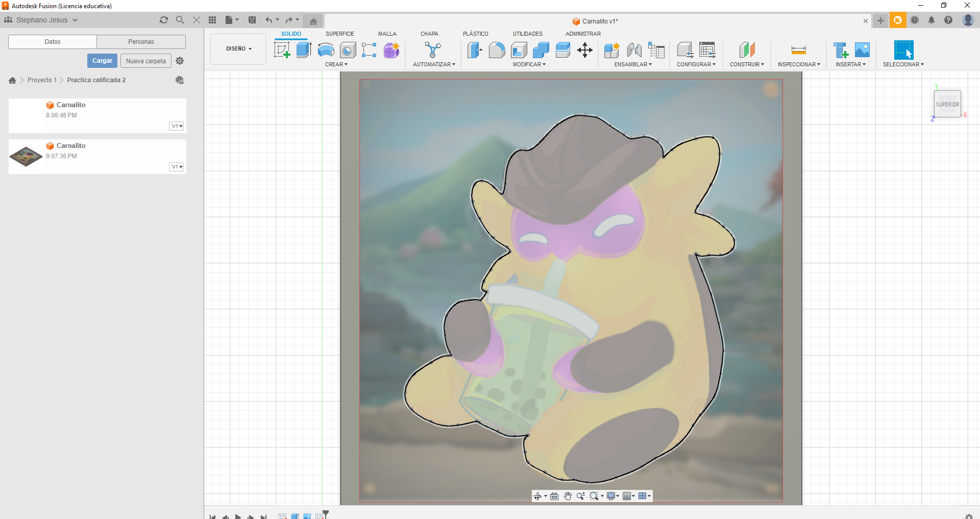Select the Offset Face tool

(562, 50)
